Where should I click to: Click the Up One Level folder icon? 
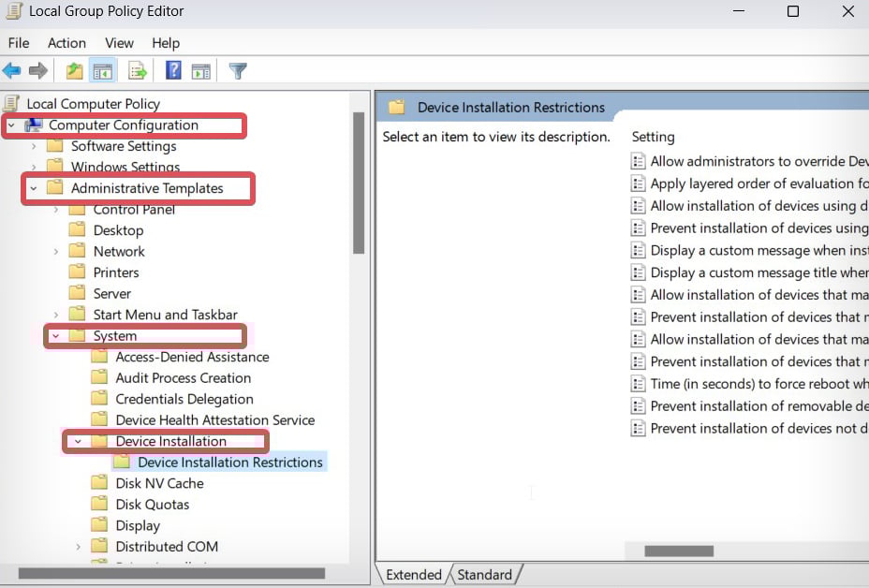point(74,71)
